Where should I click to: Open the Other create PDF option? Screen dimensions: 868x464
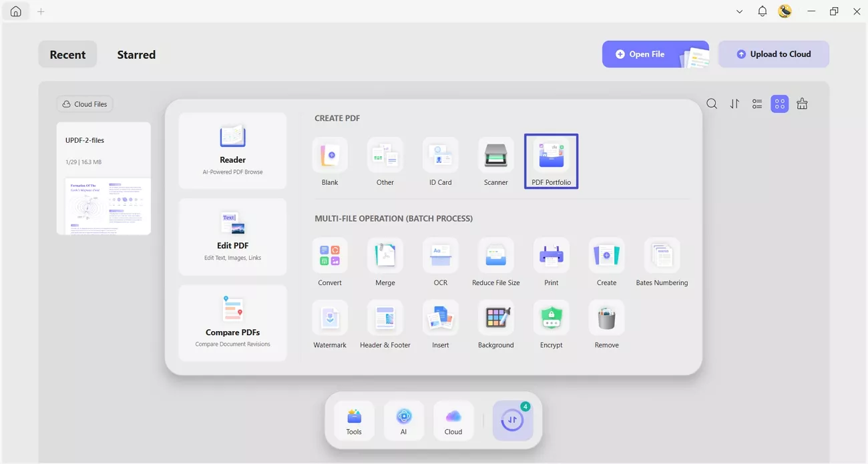click(385, 162)
